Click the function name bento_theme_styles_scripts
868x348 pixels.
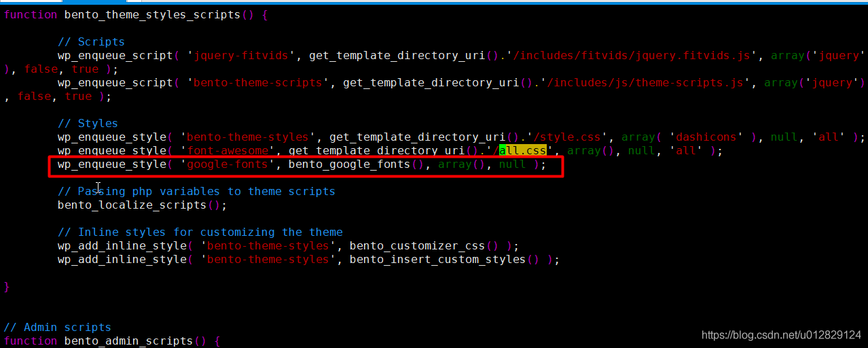pos(152,14)
